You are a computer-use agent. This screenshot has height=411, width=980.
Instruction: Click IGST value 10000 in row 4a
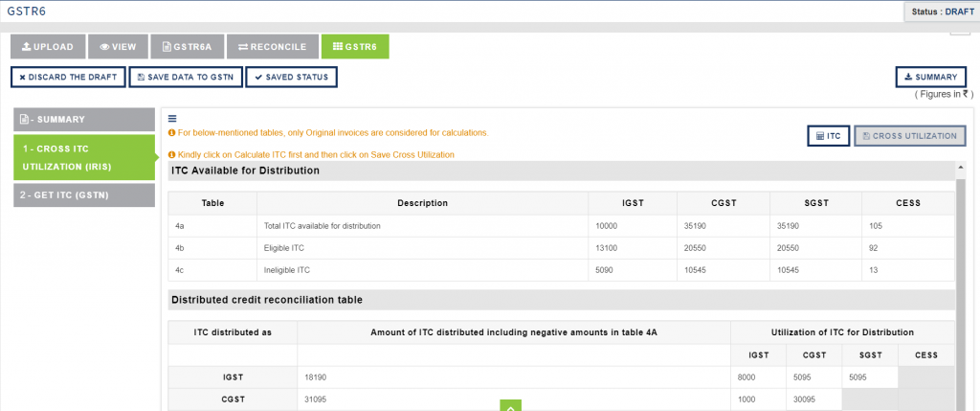click(x=606, y=226)
